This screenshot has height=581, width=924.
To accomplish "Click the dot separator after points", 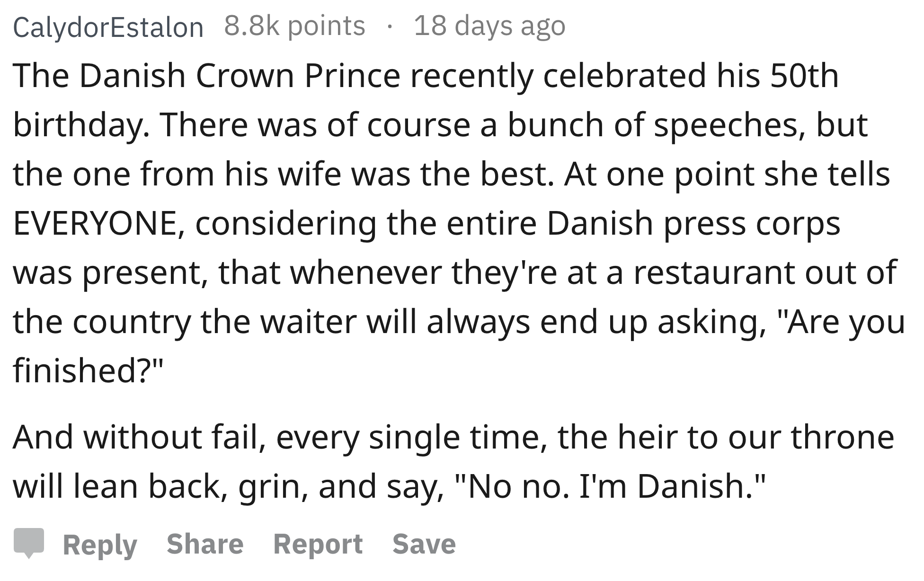I will pos(389,26).
